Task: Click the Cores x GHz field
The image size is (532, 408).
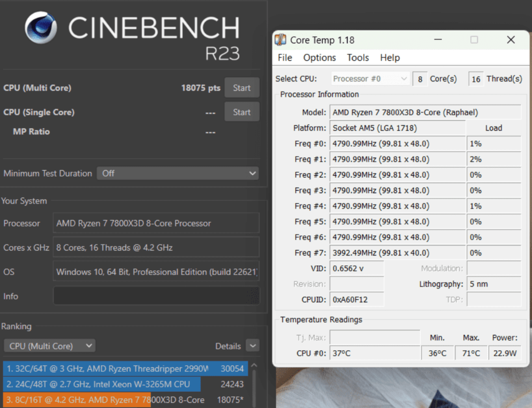Action: tap(156, 247)
